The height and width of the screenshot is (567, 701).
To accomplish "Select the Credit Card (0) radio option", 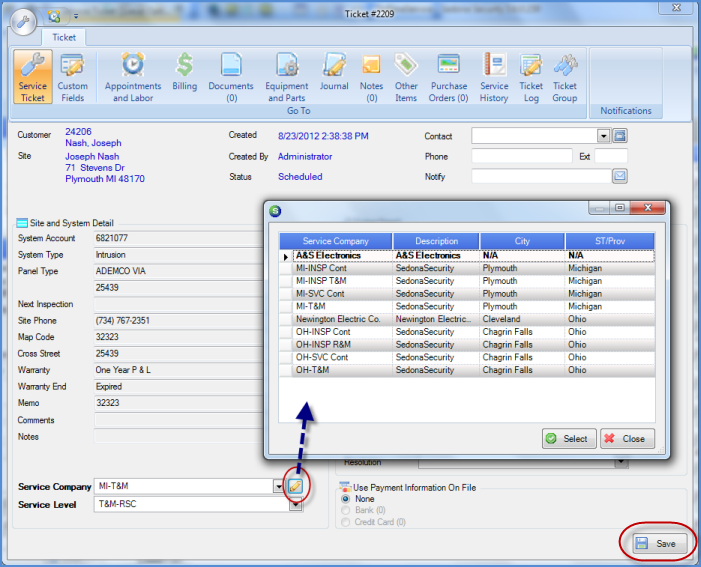I will click(347, 522).
